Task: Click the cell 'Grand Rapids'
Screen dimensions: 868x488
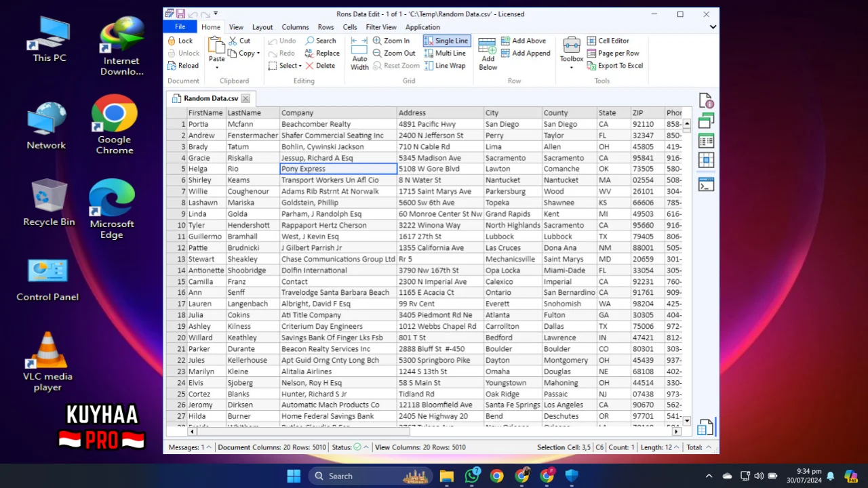Action: pos(513,214)
